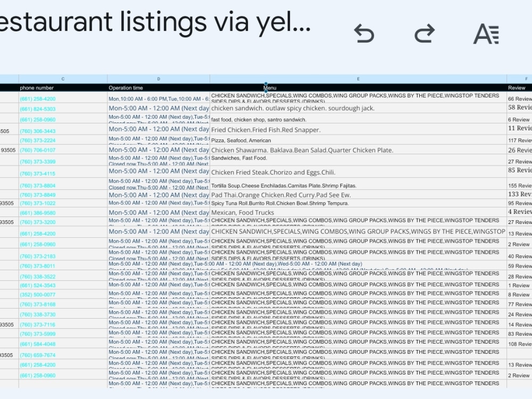Select phone cell (352) 500-0077
Screen dimensions: 532x399
(x=63, y=294)
